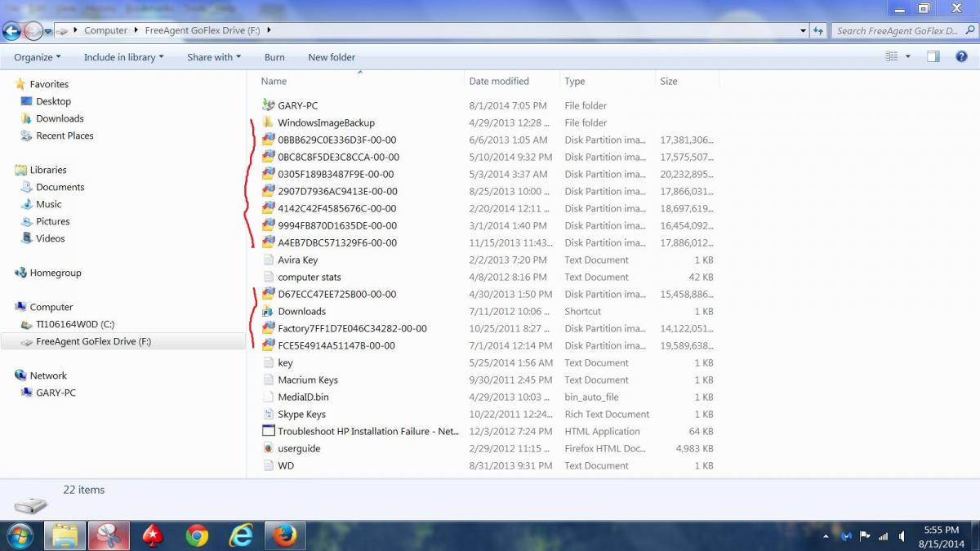The width and height of the screenshot is (980, 551).
Task: Open TI106164W0D (C:) drive
Action: (x=75, y=324)
